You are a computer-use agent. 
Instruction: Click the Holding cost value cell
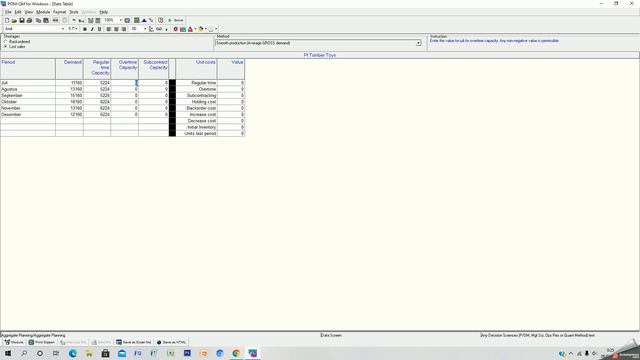pyautogui.click(x=231, y=102)
